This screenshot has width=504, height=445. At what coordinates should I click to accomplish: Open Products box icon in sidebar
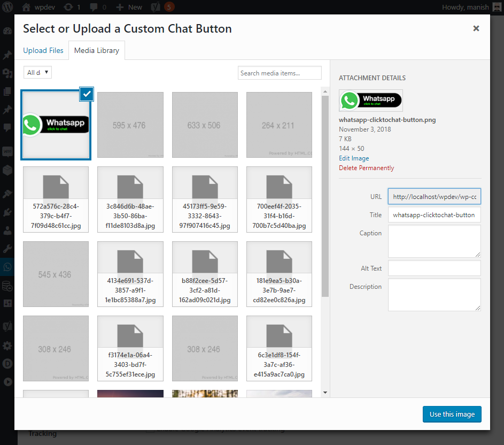[7, 170]
